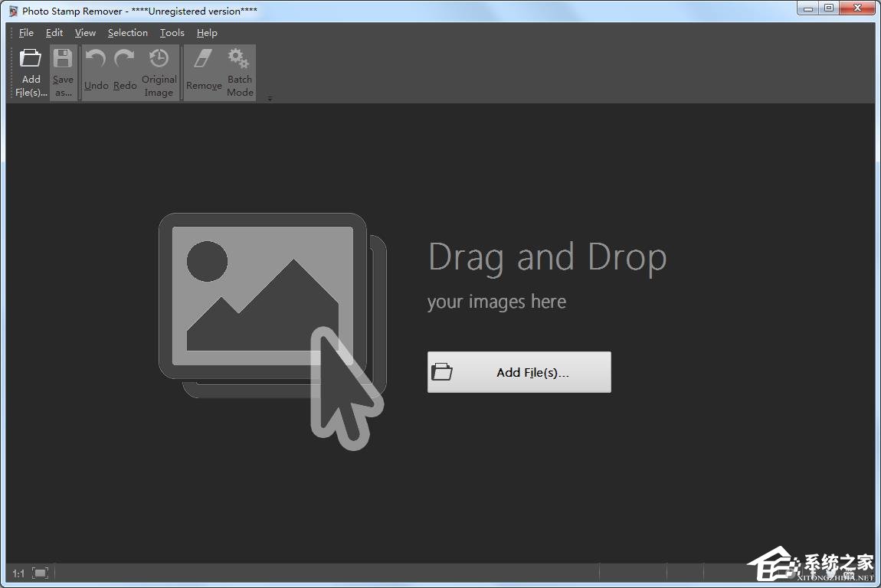881x588 pixels.
Task: Click the fit-to-window icon in status bar
Action: 41,573
